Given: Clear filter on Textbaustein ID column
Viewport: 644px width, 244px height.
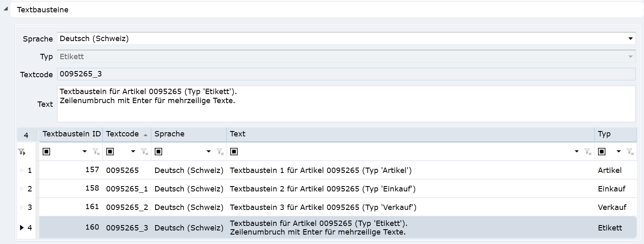Looking at the screenshot, I should 96,152.
